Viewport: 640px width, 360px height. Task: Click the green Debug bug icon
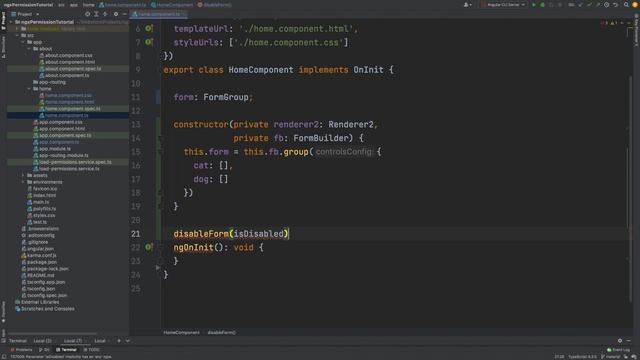point(542,5)
